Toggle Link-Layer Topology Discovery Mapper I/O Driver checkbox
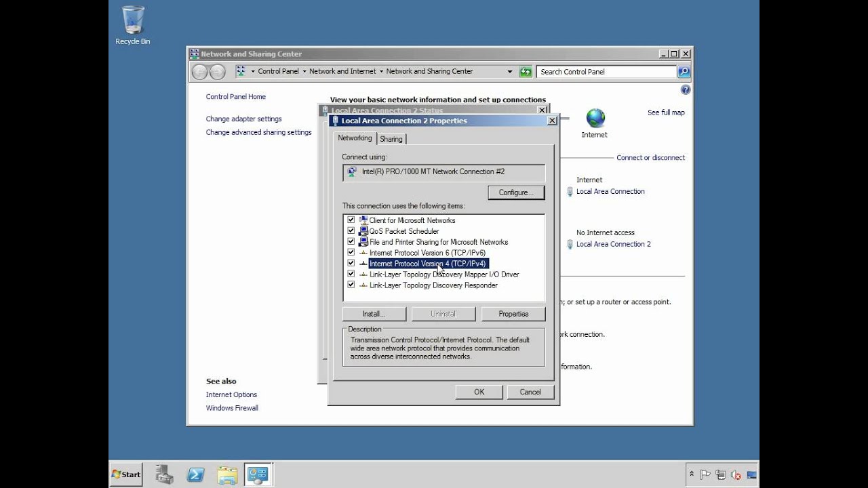 [x=351, y=274]
